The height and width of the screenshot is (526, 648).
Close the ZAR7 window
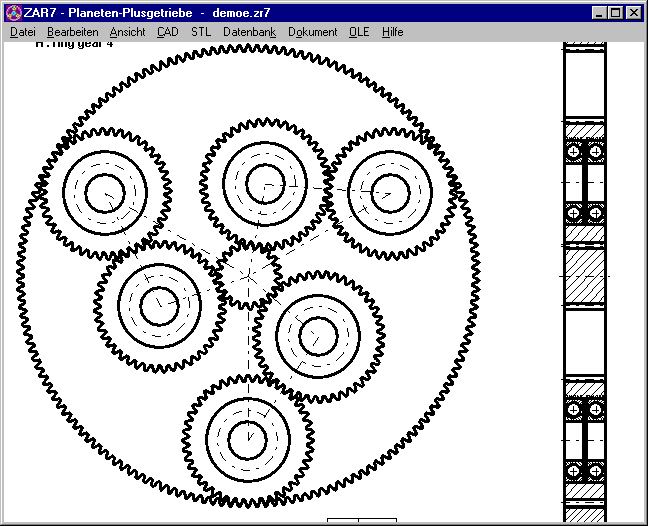click(x=634, y=13)
